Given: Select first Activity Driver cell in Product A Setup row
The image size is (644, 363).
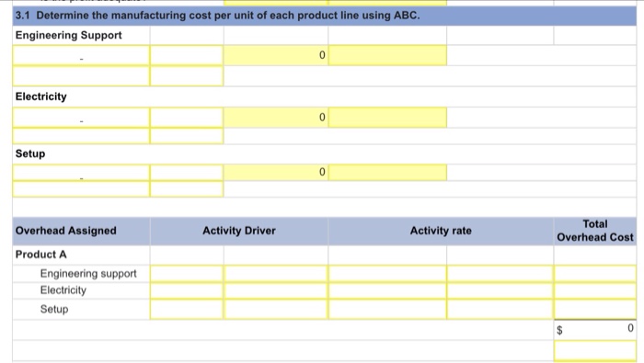Looking at the screenshot, I should pos(187,310).
